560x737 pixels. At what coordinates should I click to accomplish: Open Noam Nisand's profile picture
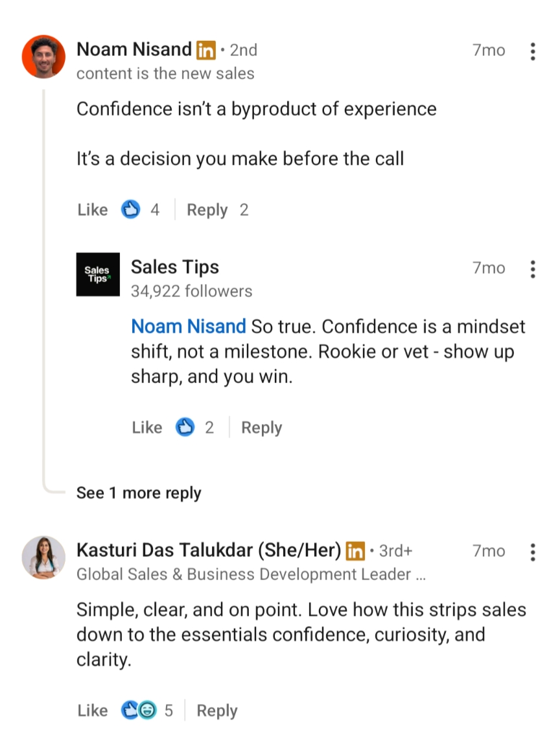click(x=43, y=56)
